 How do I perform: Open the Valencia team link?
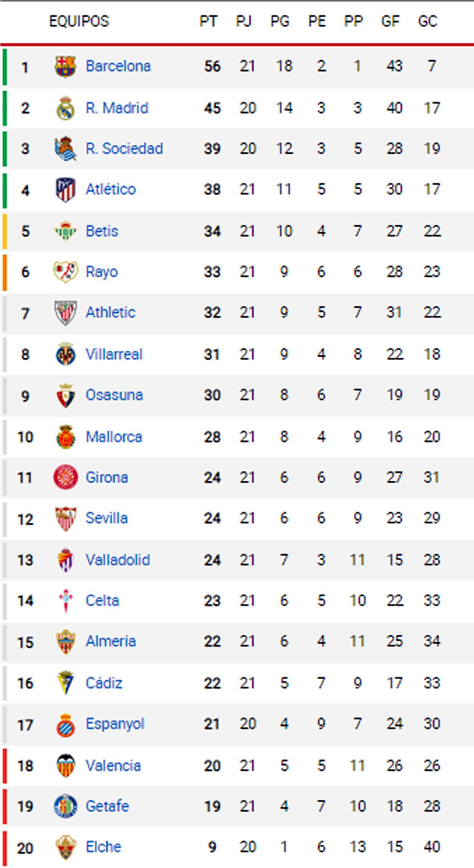pyautogui.click(x=113, y=766)
